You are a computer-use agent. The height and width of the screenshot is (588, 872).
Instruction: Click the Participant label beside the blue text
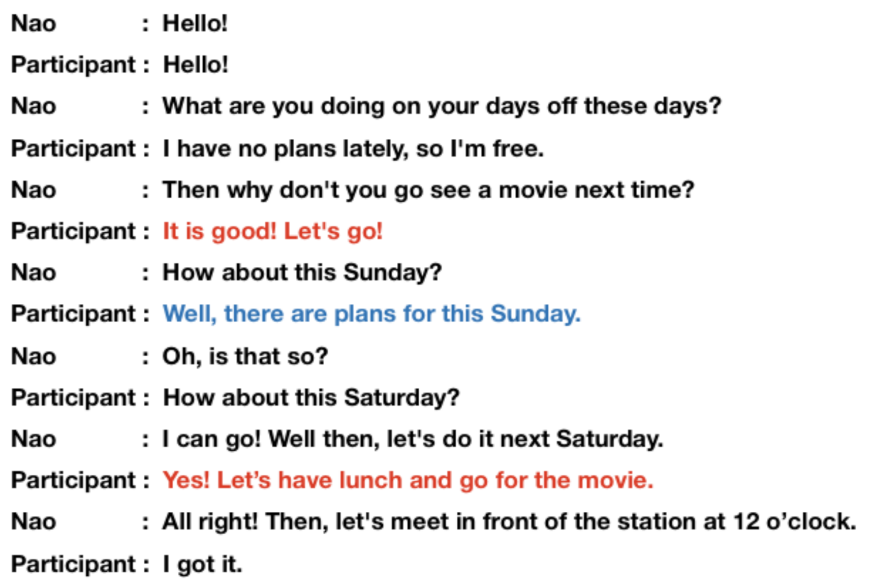pos(74,314)
